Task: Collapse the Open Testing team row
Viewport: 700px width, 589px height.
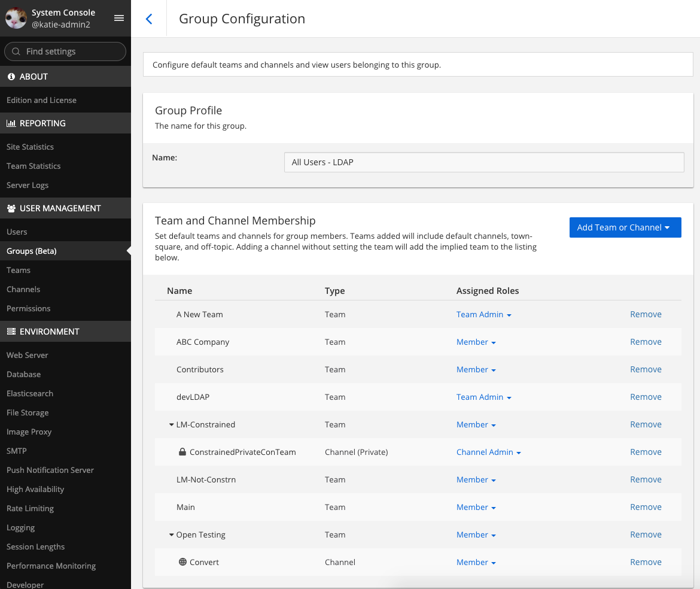Action: pyautogui.click(x=171, y=535)
